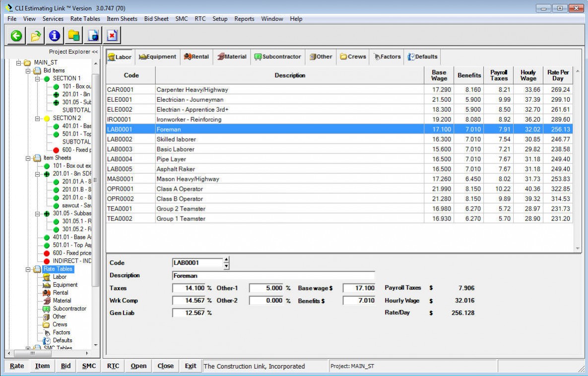Viewport: 588px width, 376px height.
Task: Click the Rate button in bottom bar
Action: (x=17, y=366)
